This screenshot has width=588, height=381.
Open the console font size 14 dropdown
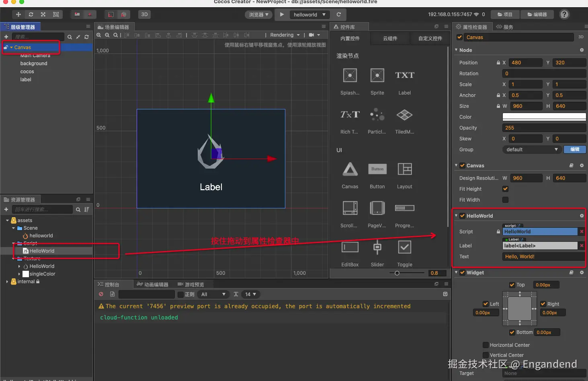250,295
